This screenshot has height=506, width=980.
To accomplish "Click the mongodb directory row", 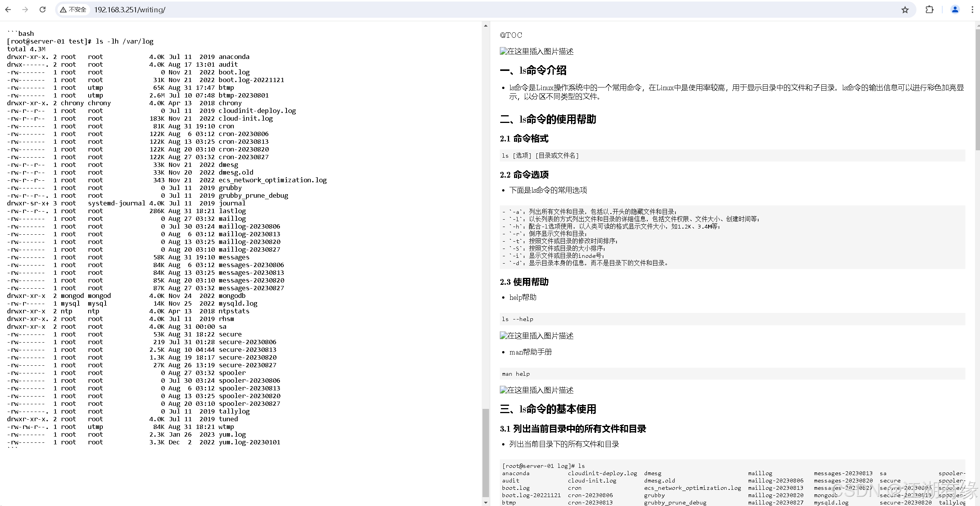I will coord(126,296).
